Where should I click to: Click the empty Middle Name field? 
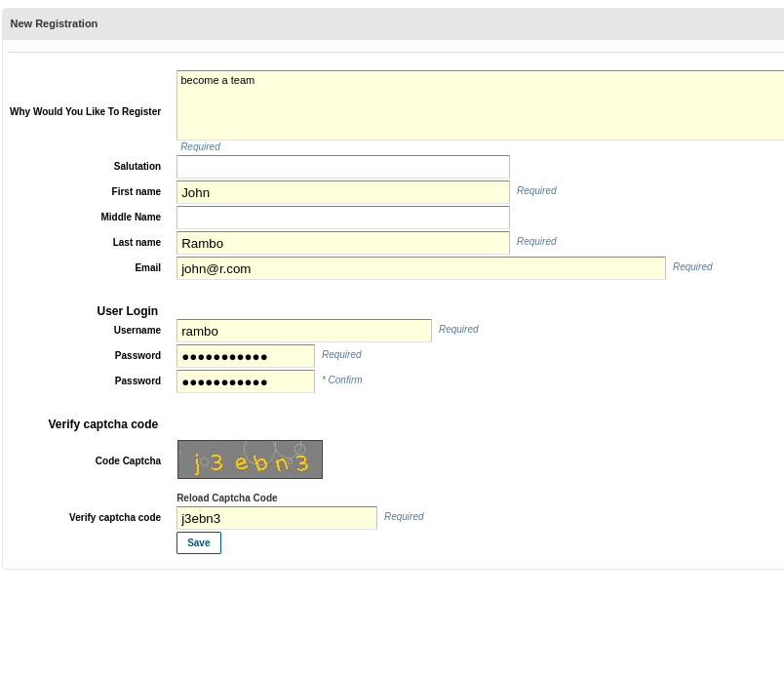(343, 218)
